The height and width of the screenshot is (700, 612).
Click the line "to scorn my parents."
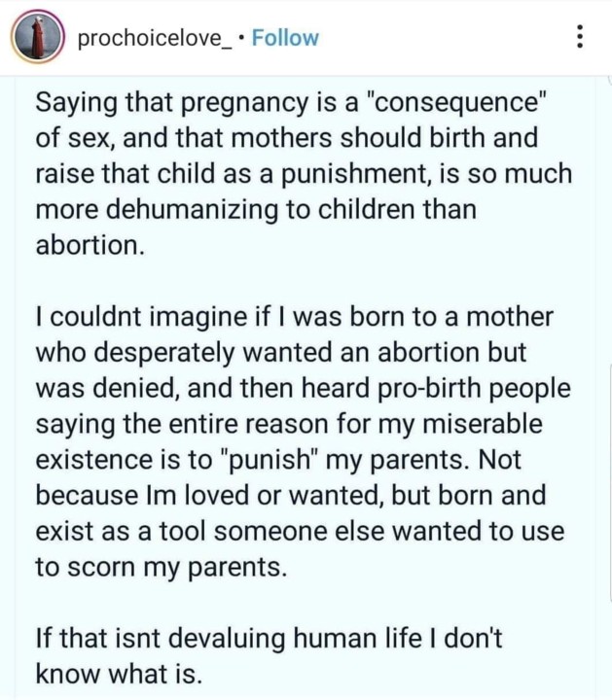tap(162, 568)
